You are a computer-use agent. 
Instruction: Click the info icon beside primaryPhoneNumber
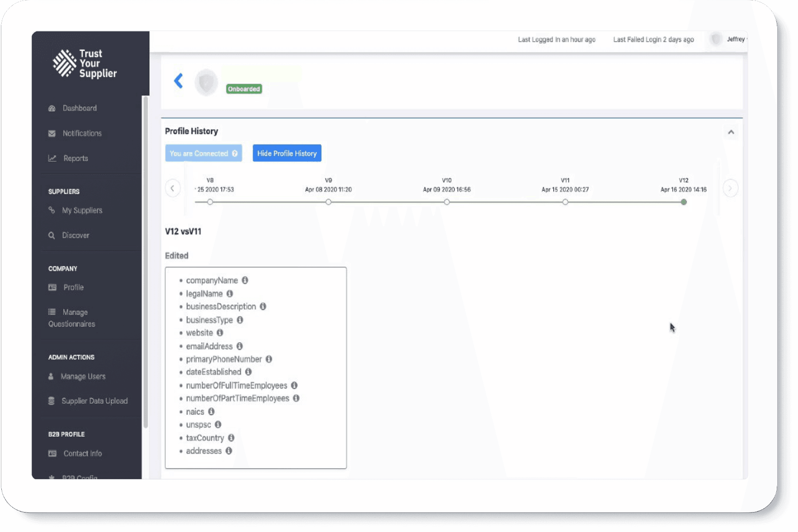[x=269, y=359]
